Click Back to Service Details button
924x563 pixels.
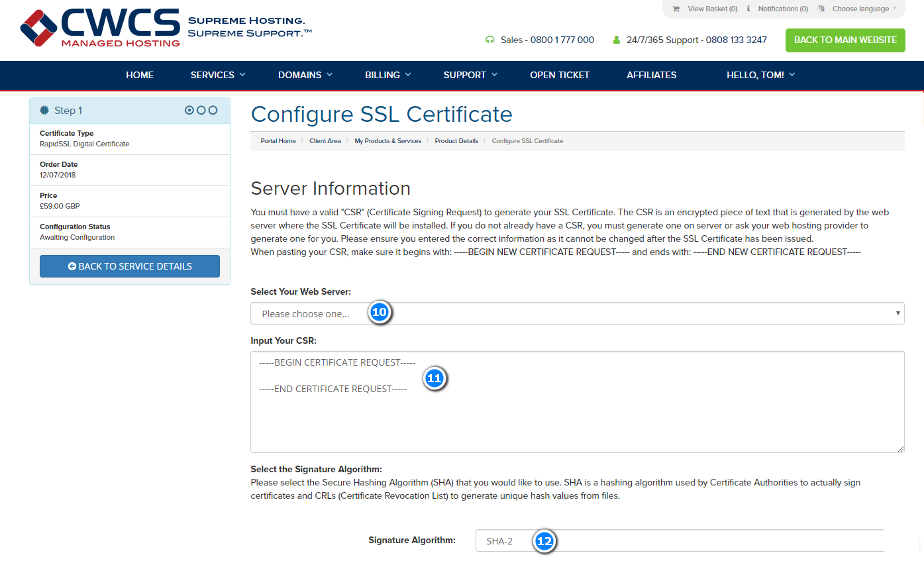130,266
